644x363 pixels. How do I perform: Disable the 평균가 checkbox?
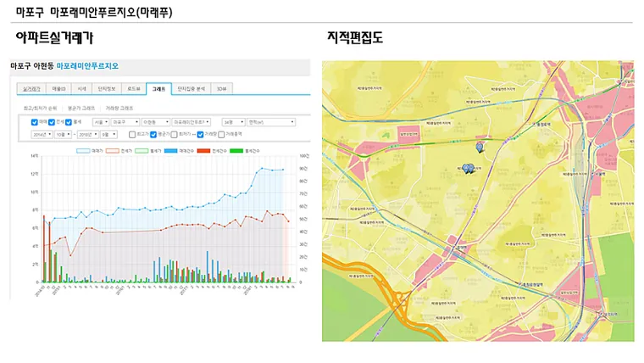click(153, 135)
